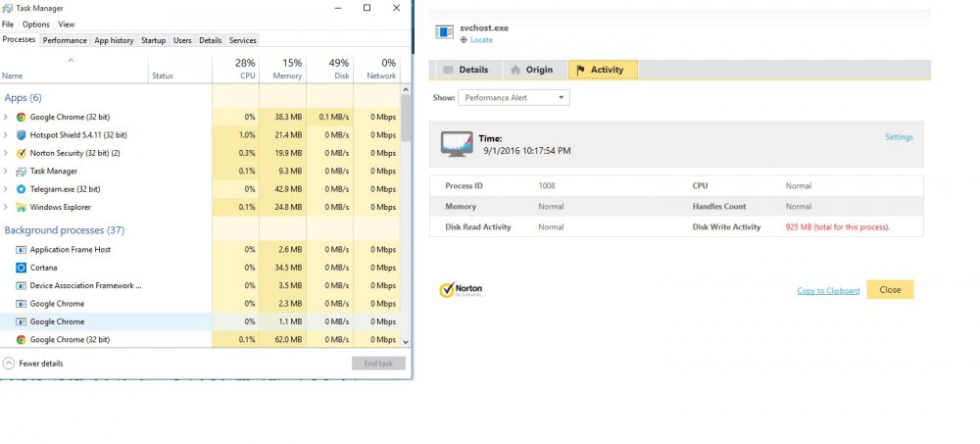Sort by Status column header
The width and height of the screenshot is (980, 444).
[x=180, y=69]
